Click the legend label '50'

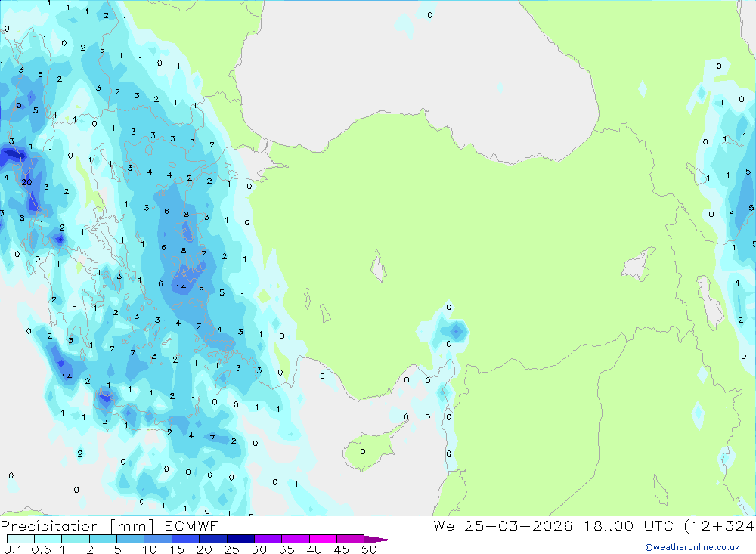[370, 549]
